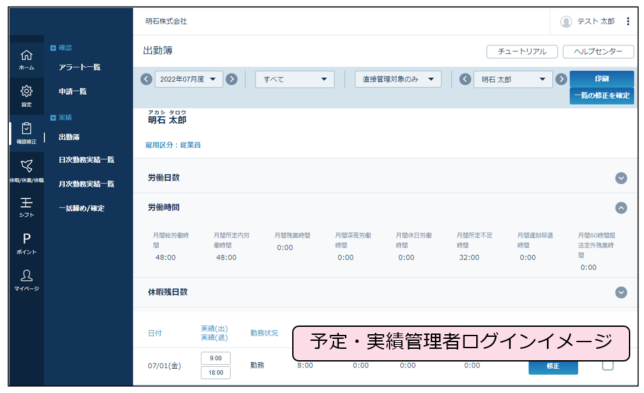Open 月次勤務実績一覧 menu item
Image resolution: width=644 pixels, height=393 pixels.
click(86, 184)
